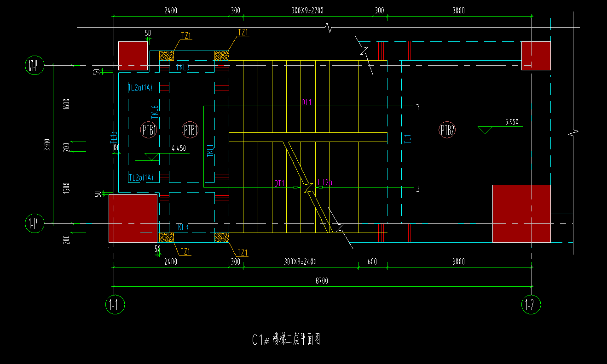Select the 1-P axis bubble

coord(34,224)
